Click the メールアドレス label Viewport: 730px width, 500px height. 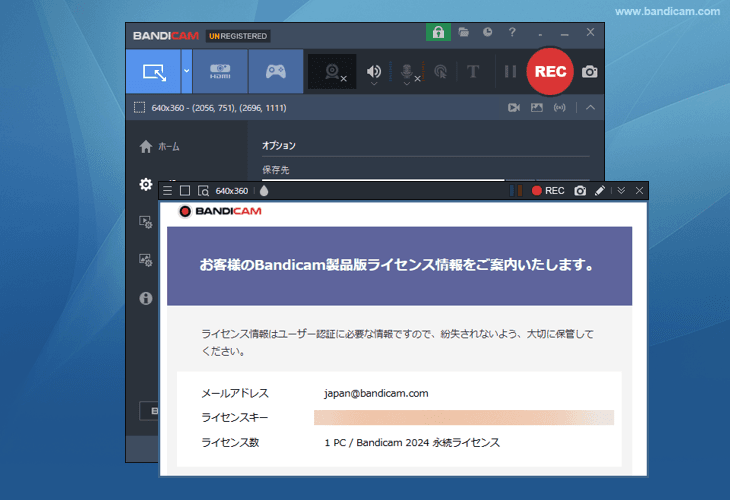[235, 393]
